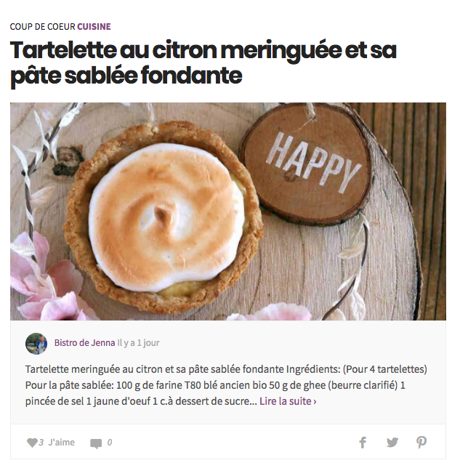This screenshot has width=460, height=476.
Task: Open the CUISINE category
Action: pyautogui.click(x=94, y=27)
